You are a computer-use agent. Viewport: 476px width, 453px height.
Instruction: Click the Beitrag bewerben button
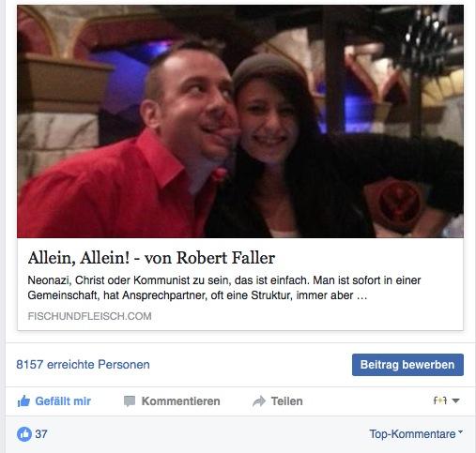pos(407,365)
